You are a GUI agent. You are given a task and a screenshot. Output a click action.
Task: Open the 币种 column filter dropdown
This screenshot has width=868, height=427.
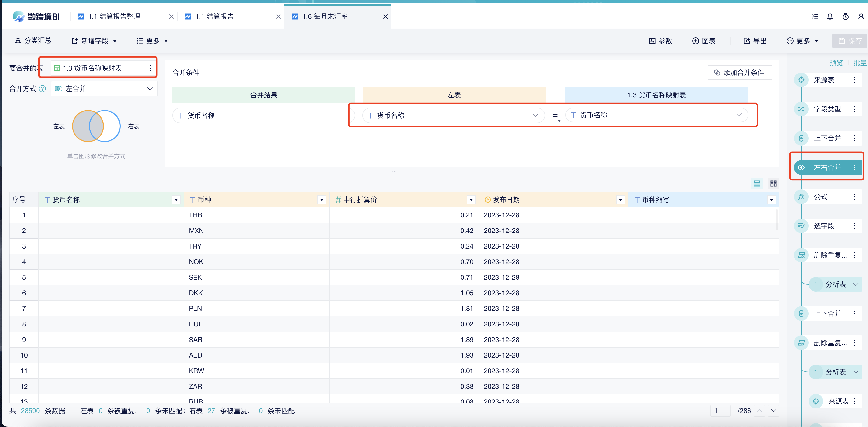pyautogui.click(x=322, y=200)
